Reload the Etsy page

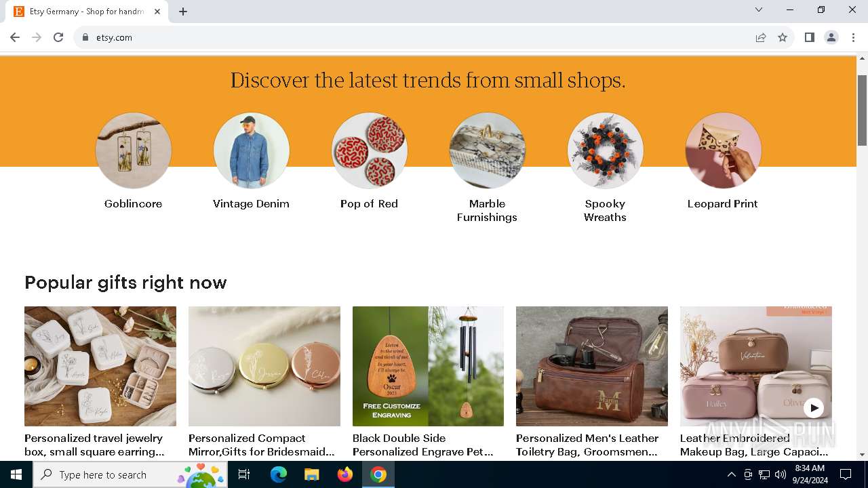click(x=58, y=37)
